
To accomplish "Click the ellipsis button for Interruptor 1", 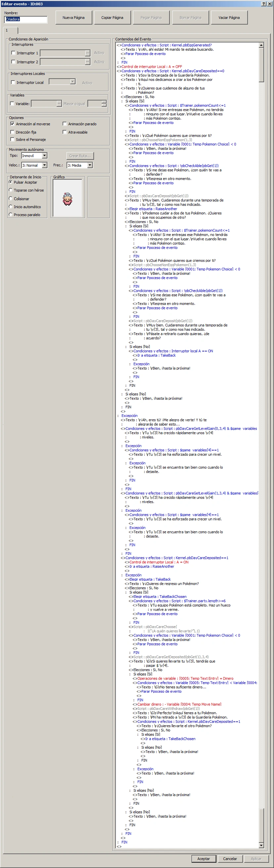I will pyautogui.click(x=87, y=53).
